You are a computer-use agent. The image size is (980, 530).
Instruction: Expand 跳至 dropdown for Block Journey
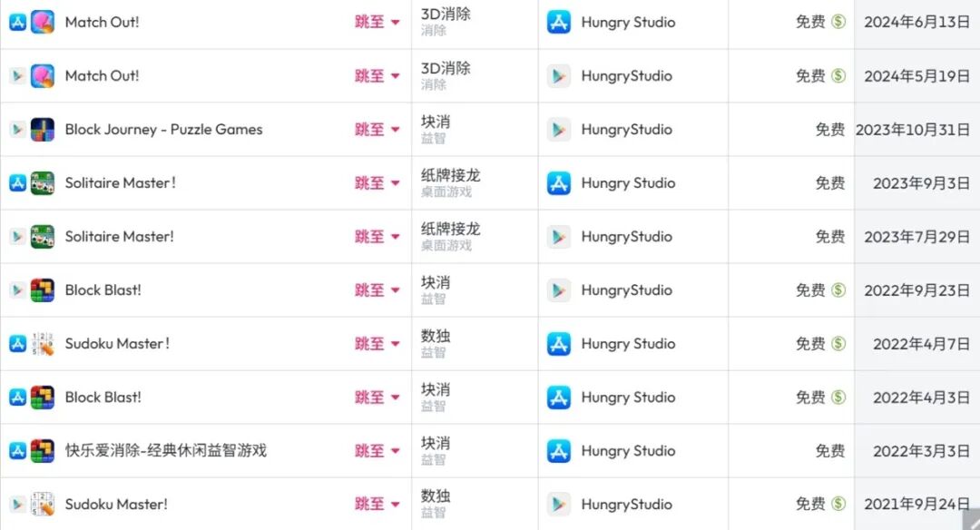coord(377,130)
